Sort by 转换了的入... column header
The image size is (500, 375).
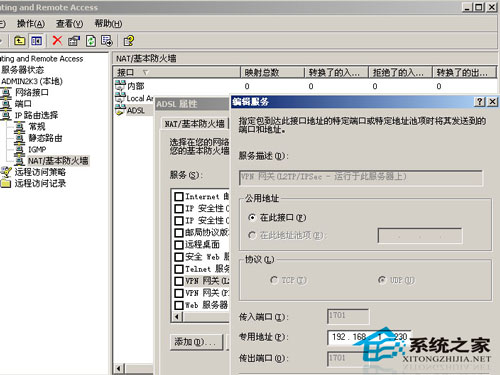(x=336, y=72)
